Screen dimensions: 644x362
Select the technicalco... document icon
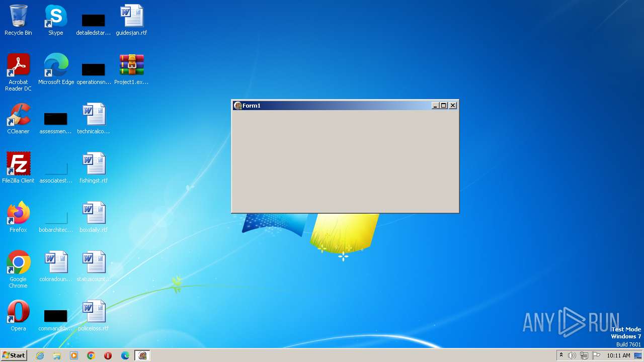tap(94, 119)
